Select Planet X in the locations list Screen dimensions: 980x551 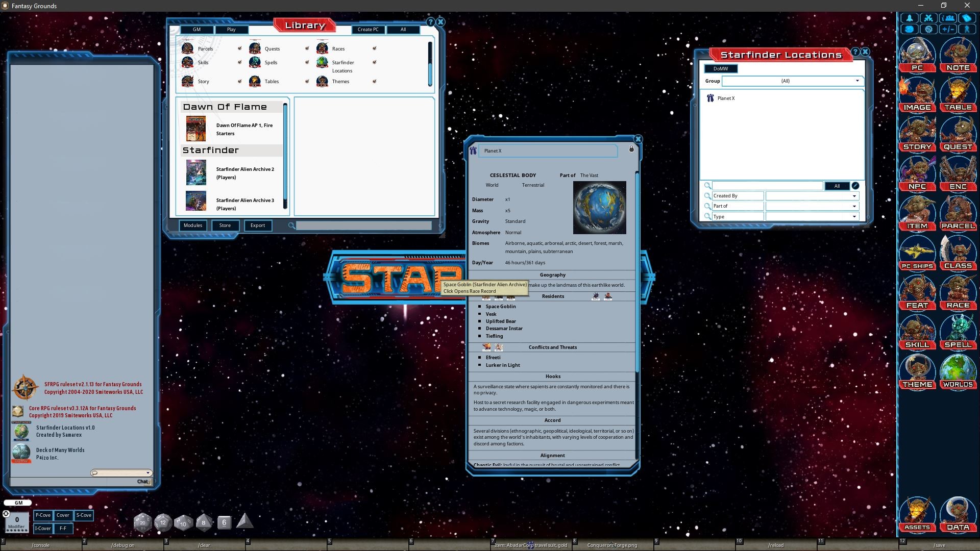[725, 98]
